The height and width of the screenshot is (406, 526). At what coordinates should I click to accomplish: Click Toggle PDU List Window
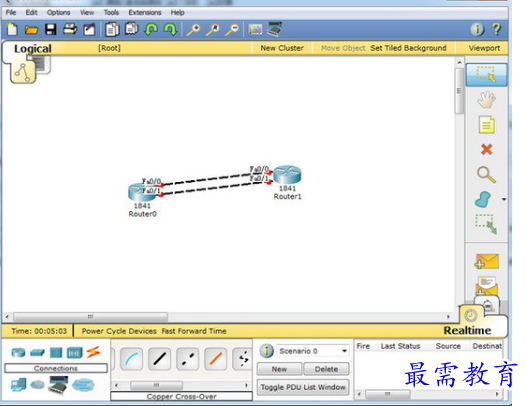click(303, 387)
